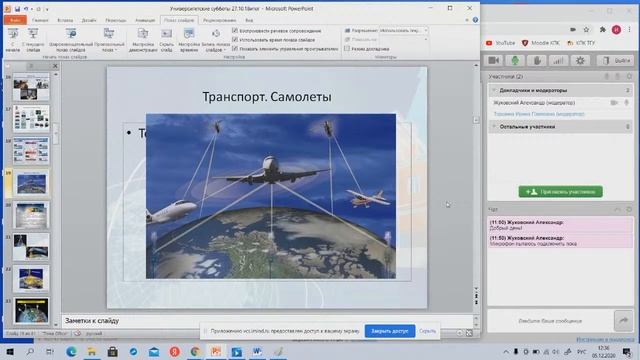
Task: Collapse 'Остальные участники' group
Action: [494, 127]
